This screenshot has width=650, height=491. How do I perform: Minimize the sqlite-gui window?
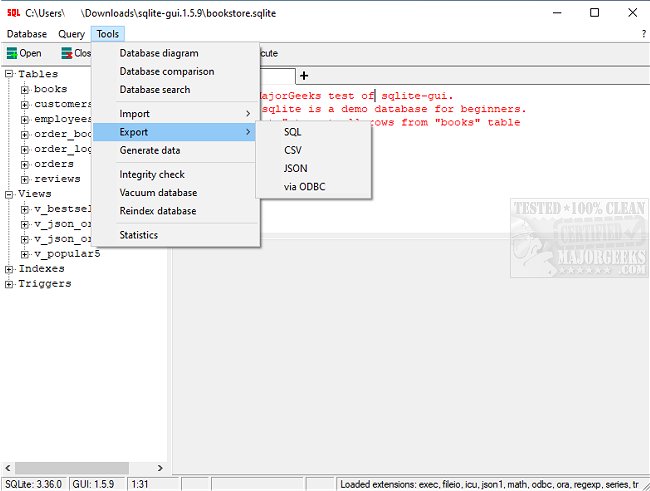tap(557, 13)
